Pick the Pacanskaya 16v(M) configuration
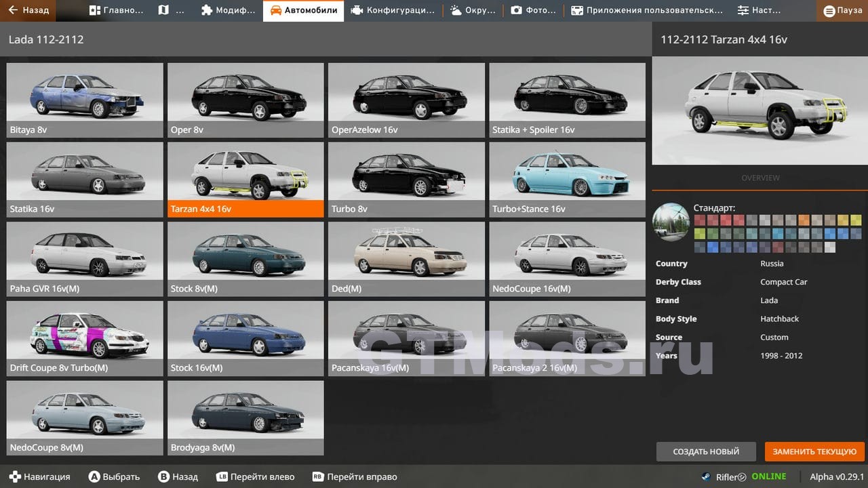868x488 pixels. tap(406, 339)
